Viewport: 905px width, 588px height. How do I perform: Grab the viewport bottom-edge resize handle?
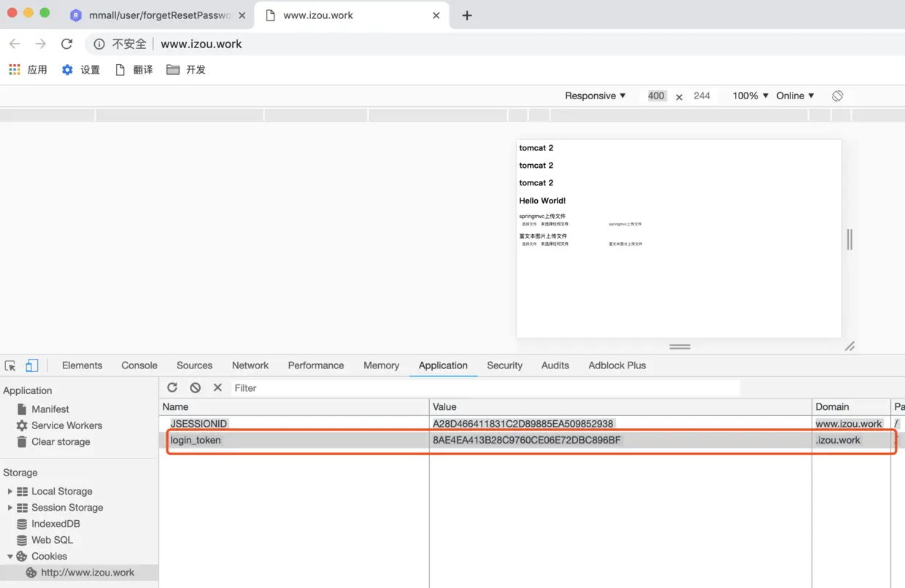coord(679,347)
